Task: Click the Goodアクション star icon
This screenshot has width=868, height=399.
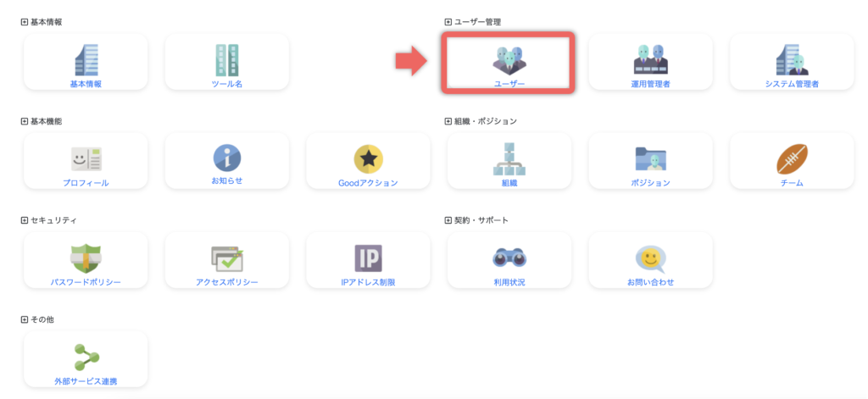Action: click(368, 158)
